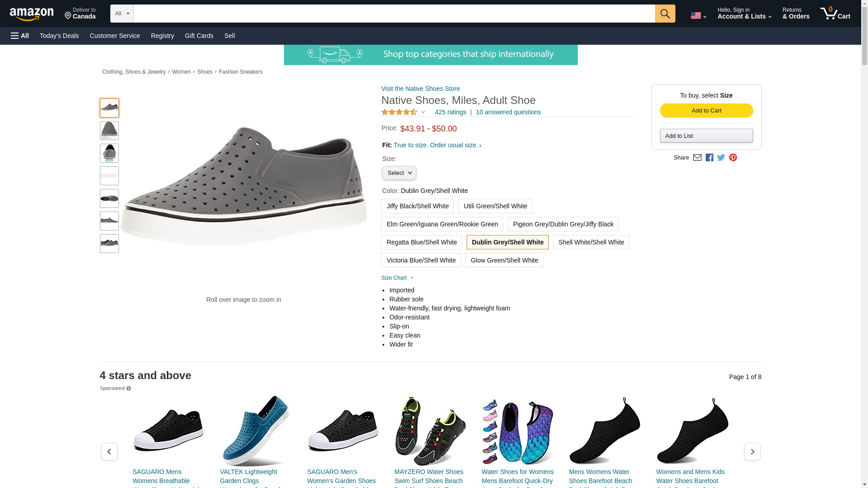Share the shoe on Twitter
The image size is (868, 488).
click(721, 158)
